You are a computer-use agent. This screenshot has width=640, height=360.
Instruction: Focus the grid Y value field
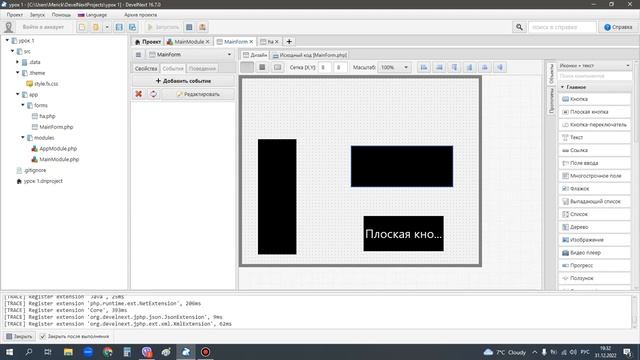pos(340,67)
